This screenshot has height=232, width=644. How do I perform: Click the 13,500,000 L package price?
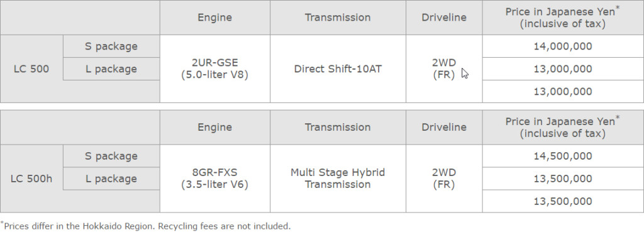coord(563,179)
